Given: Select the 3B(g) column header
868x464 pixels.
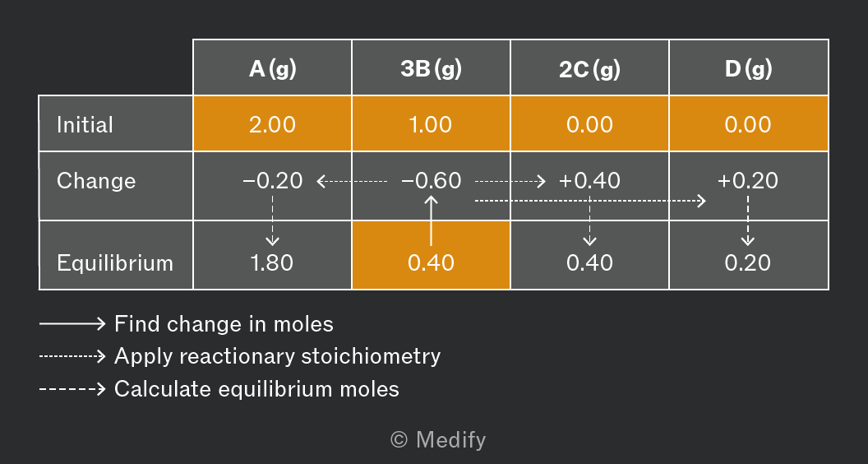Looking at the screenshot, I should (x=431, y=67).
